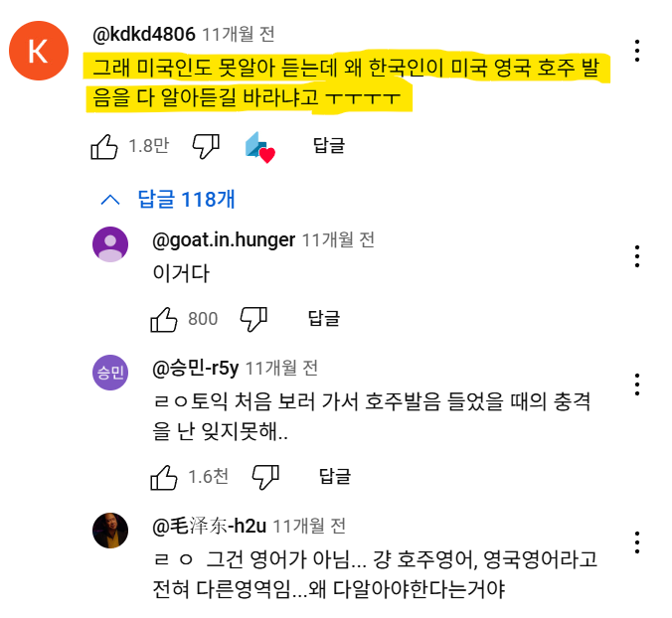This screenshot has width=672, height=618.
Task: Dislike the reply by @승민-r5y
Action: pyautogui.click(x=264, y=477)
